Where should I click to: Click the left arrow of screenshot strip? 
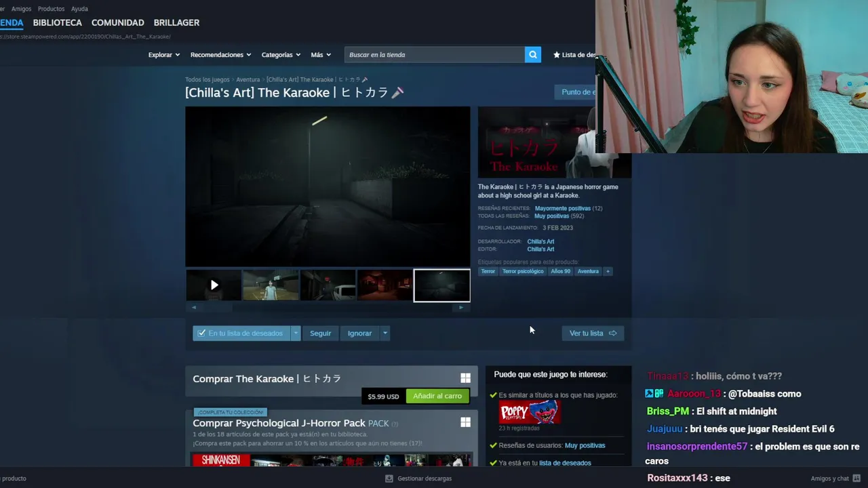194,307
